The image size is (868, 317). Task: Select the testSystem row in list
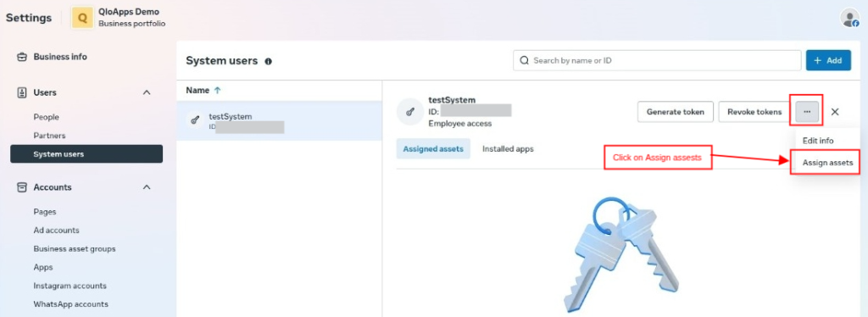(x=279, y=120)
